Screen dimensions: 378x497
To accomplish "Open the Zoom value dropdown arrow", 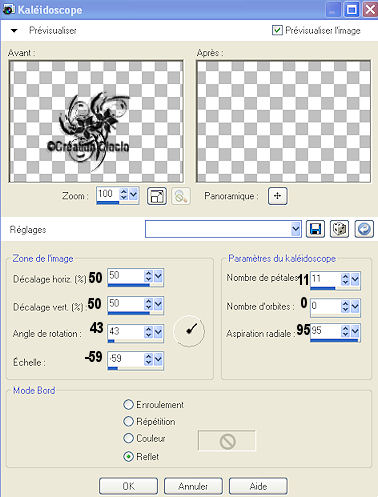I will (x=133, y=194).
